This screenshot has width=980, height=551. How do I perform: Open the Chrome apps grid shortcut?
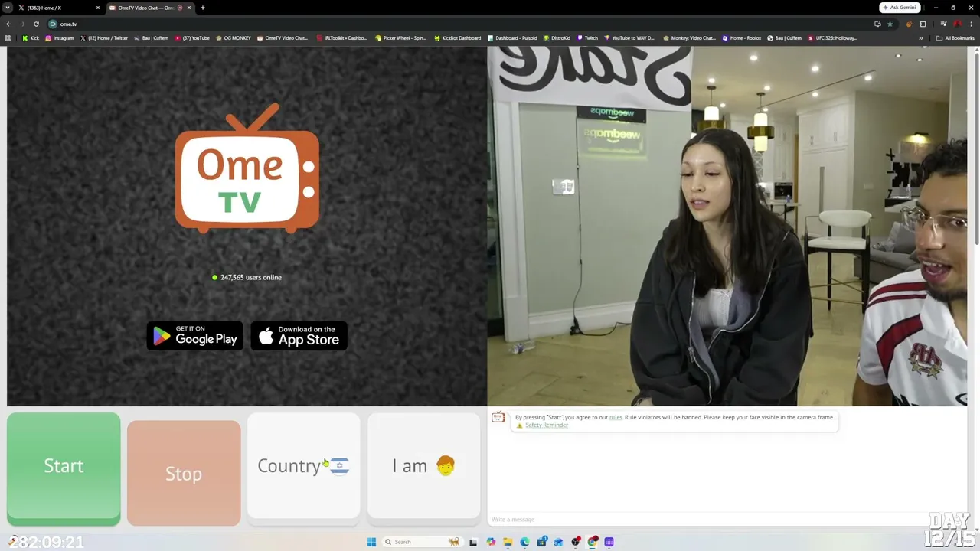(8, 37)
